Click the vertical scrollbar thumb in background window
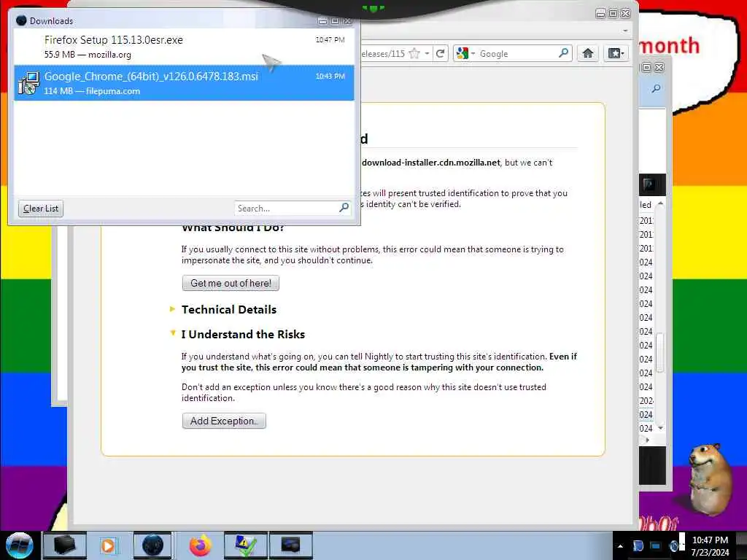747x560 pixels. pyautogui.click(x=659, y=354)
